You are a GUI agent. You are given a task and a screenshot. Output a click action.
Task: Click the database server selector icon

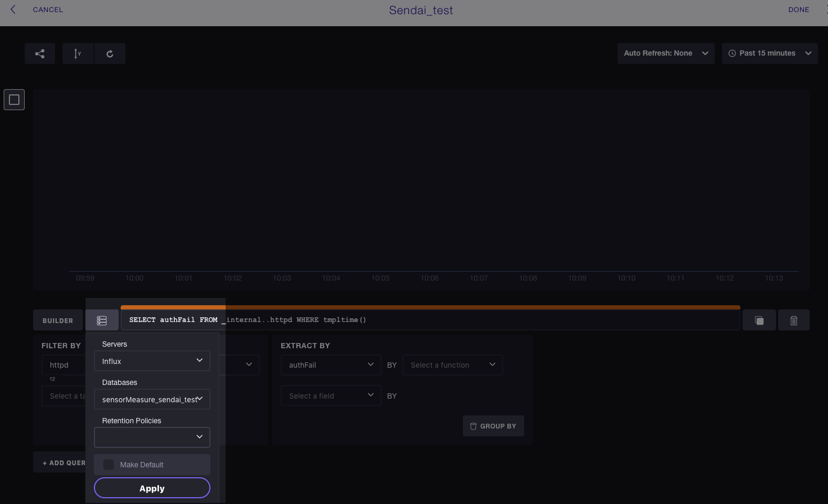[x=102, y=320]
